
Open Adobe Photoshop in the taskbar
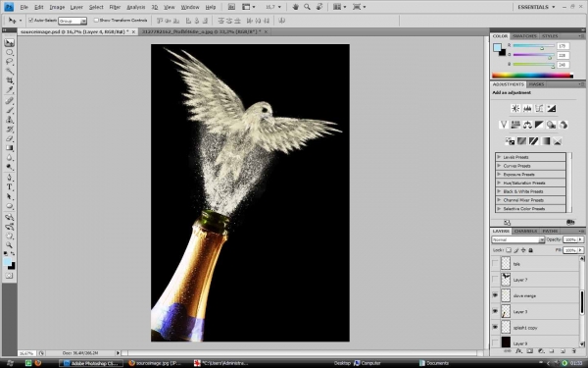click(x=92, y=363)
